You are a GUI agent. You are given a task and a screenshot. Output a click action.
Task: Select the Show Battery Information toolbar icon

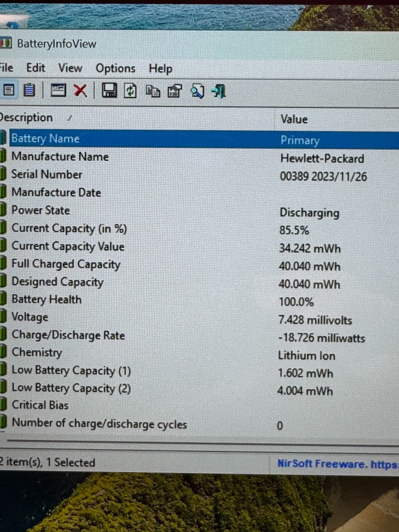pyautogui.click(x=8, y=90)
